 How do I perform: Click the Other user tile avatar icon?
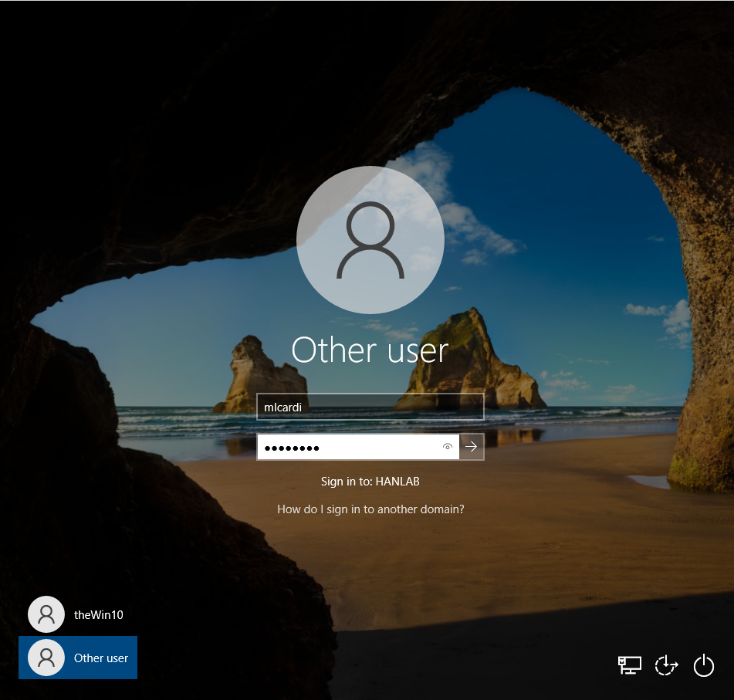pyautogui.click(x=46, y=658)
